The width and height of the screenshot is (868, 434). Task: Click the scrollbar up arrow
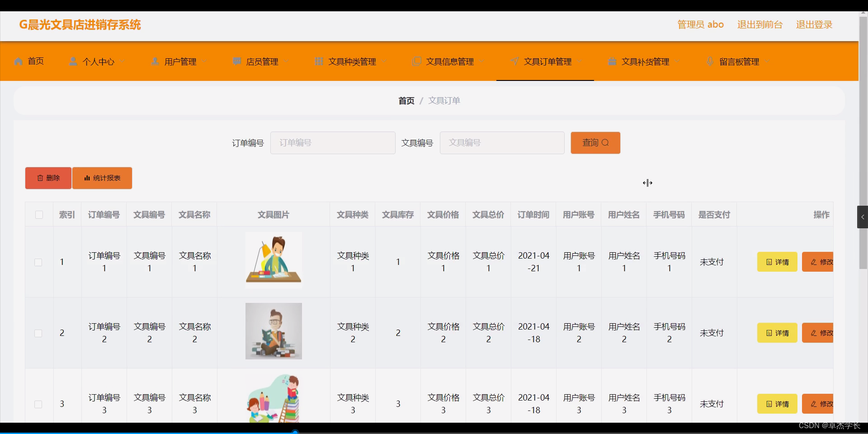863,14
